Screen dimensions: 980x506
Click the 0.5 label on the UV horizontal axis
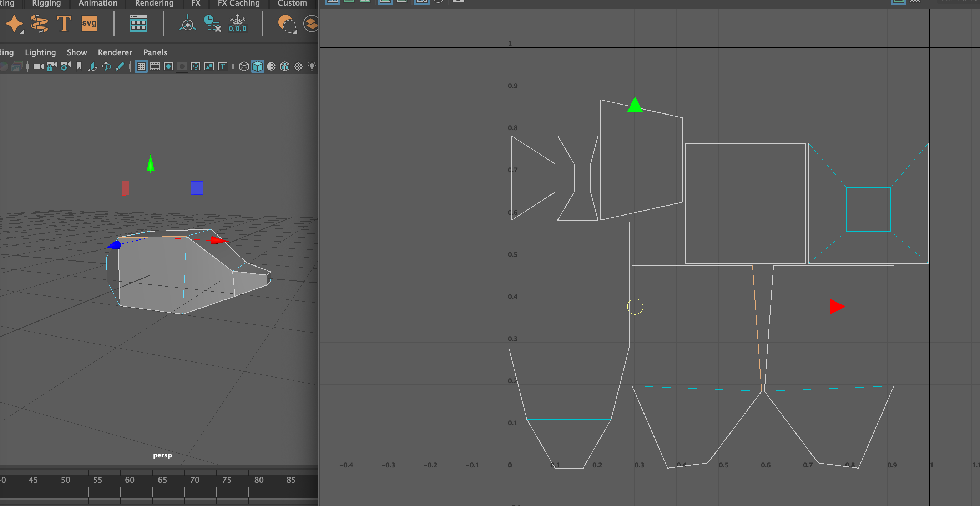723,465
